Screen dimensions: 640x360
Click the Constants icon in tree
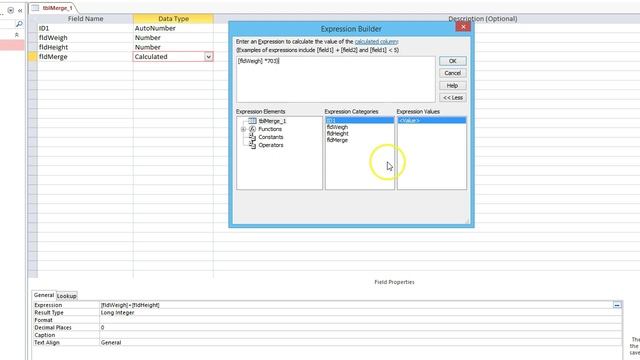(252, 137)
